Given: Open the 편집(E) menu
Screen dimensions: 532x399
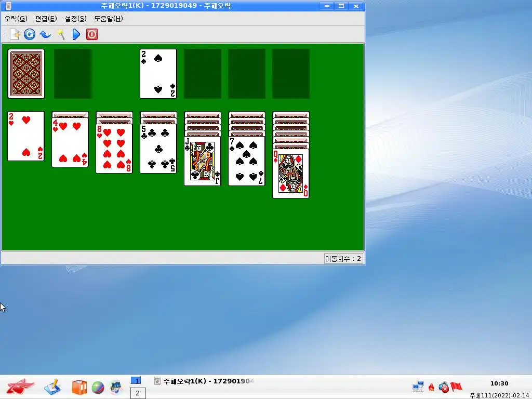Looking at the screenshot, I should point(46,19).
